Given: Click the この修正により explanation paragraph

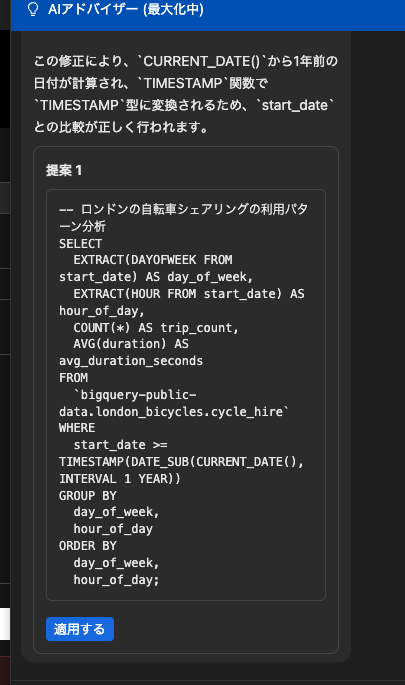Looking at the screenshot, I should [x=186, y=94].
